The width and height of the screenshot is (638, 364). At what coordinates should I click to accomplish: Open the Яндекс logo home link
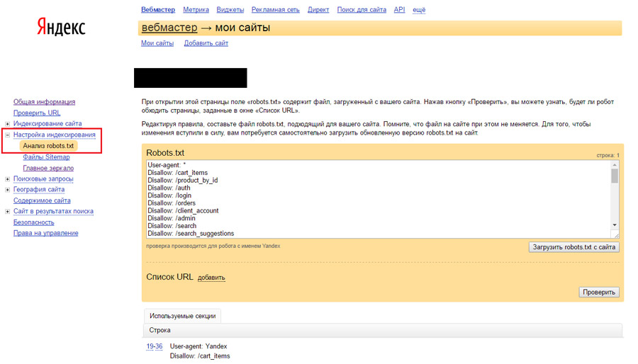61,27
